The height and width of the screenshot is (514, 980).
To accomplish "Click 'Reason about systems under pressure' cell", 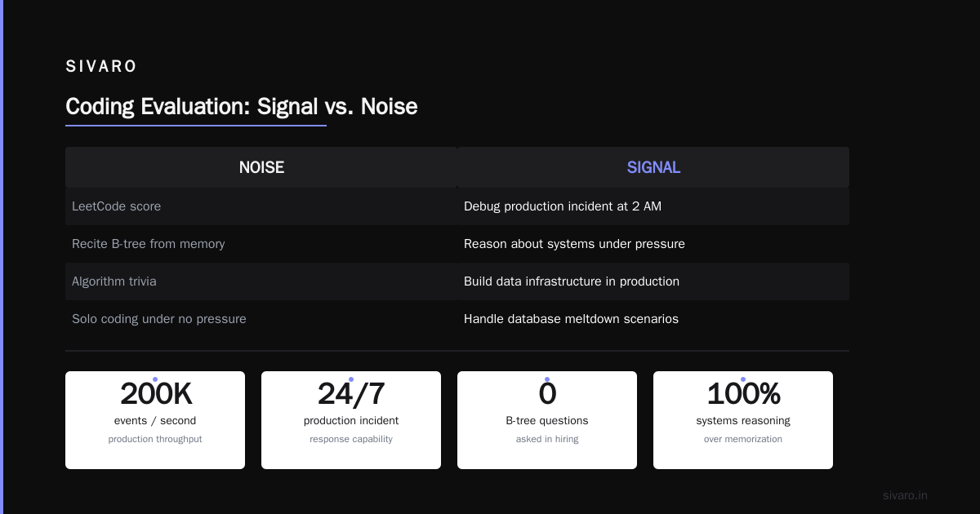I will (x=653, y=244).
